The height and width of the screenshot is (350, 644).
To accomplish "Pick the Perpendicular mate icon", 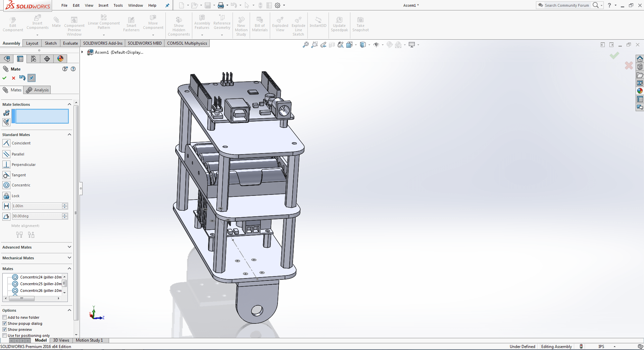I will 6,165.
